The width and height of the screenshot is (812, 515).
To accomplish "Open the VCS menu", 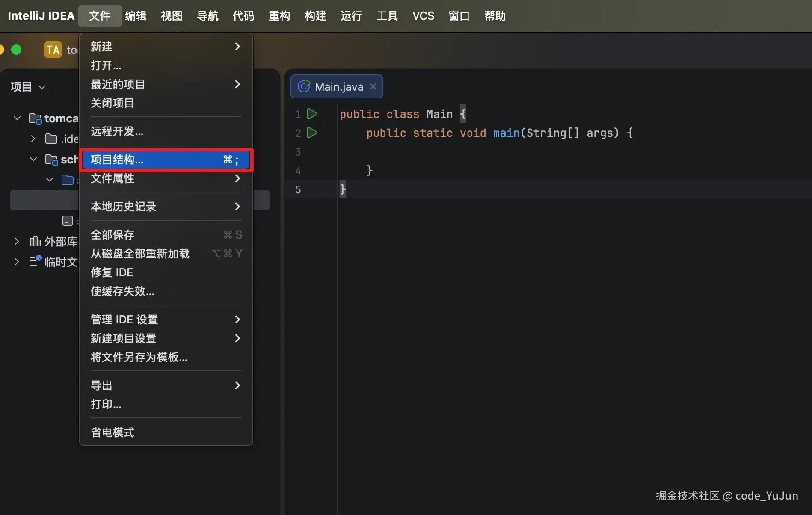I will [423, 16].
